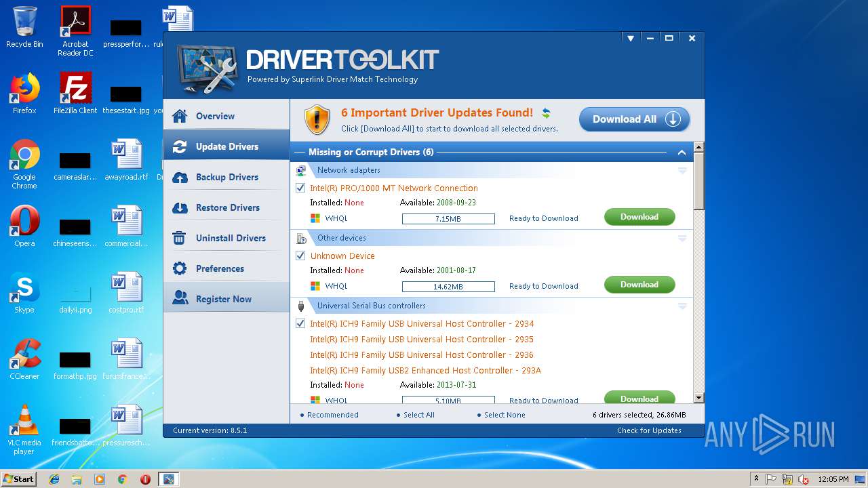This screenshot has width=868, height=488.
Task: Open CCleaner desktop shortcut
Action: pyautogui.click(x=24, y=359)
